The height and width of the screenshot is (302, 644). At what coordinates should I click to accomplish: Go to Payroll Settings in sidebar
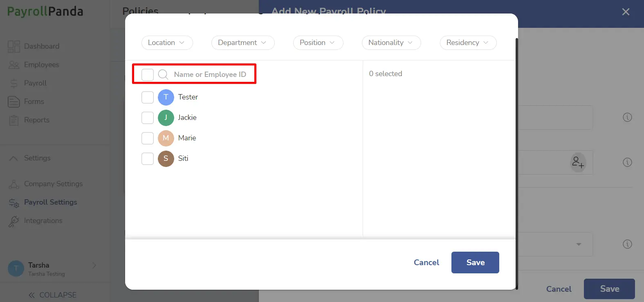[x=50, y=202]
